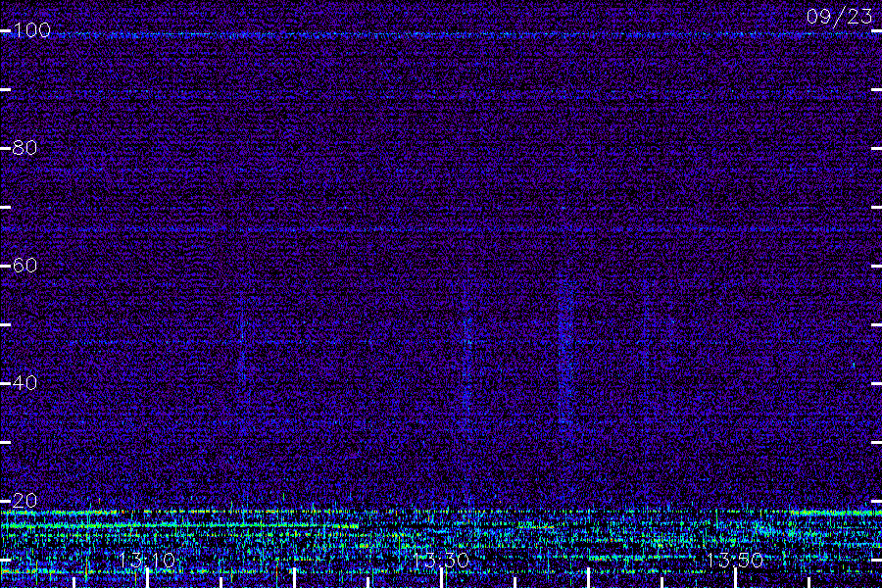882x588 pixels.
Task: Click the 40 frequency axis label
Action: point(24,382)
